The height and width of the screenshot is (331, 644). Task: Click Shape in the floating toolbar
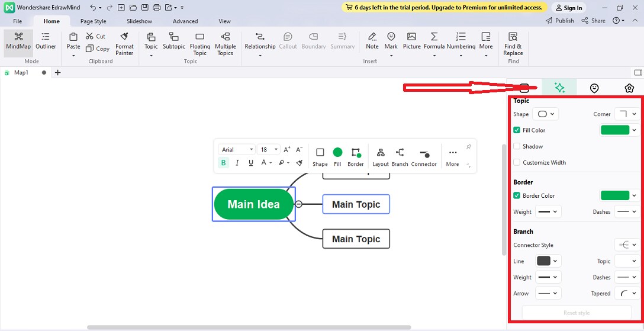point(320,158)
